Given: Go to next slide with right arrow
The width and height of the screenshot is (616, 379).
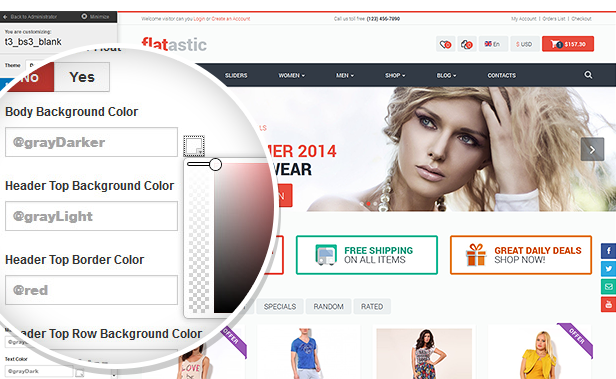Looking at the screenshot, I should click(592, 149).
